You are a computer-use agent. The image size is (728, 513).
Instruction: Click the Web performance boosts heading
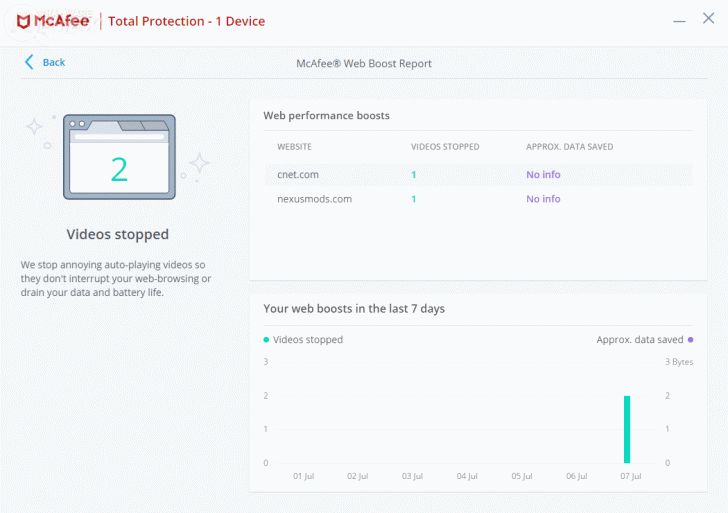point(326,116)
